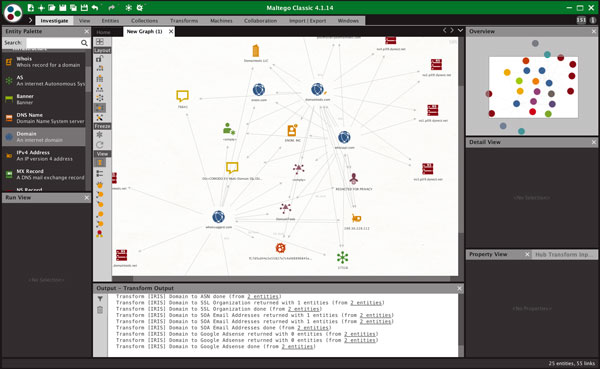Show next graph tabs using right chevron
Image resolution: width=600 pixels, height=369 pixels.
click(x=452, y=30)
